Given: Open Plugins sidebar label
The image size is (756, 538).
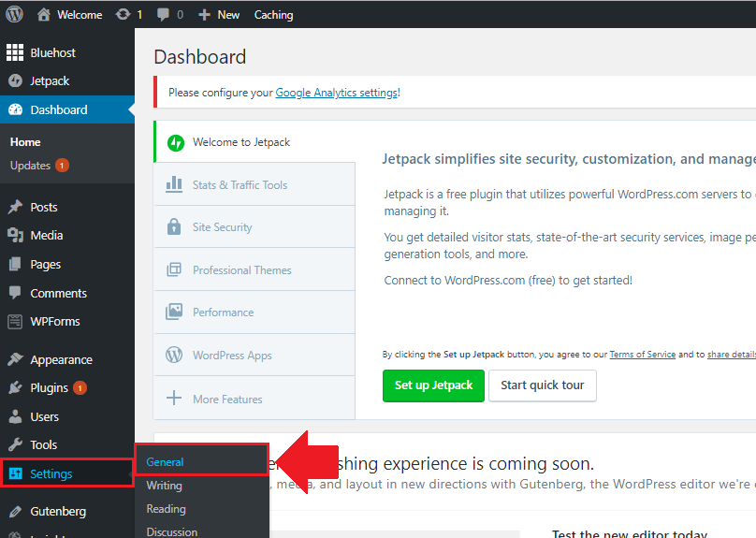Looking at the screenshot, I should point(50,388).
